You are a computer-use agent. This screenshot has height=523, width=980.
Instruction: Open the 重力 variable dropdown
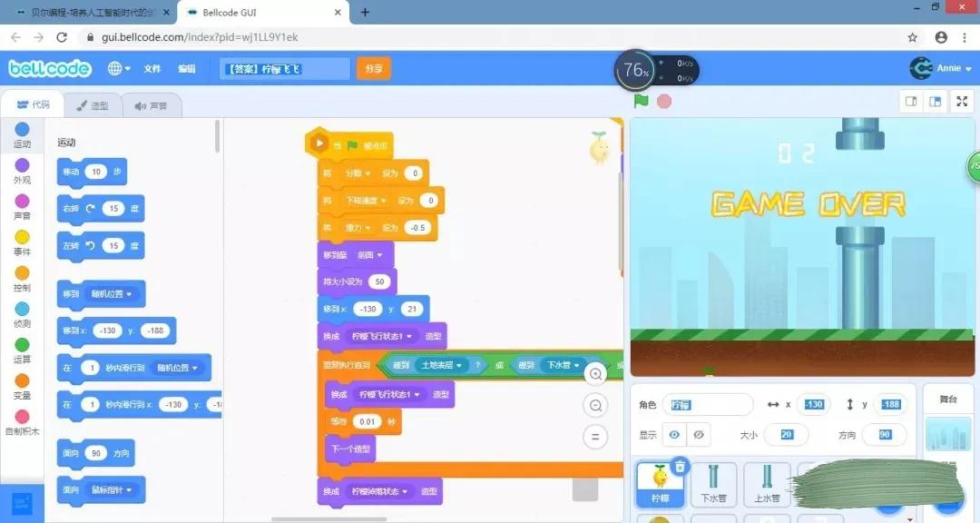(358, 228)
